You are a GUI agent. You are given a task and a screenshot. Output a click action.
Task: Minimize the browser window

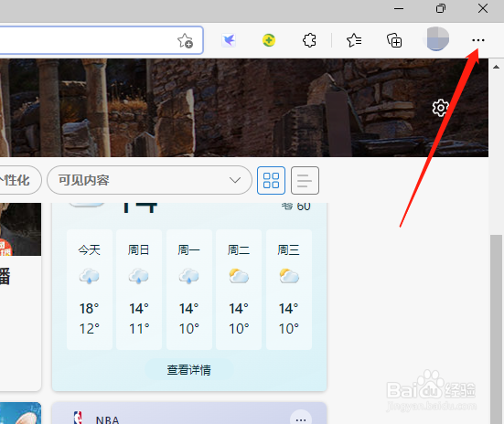pyautogui.click(x=399, y=8)
